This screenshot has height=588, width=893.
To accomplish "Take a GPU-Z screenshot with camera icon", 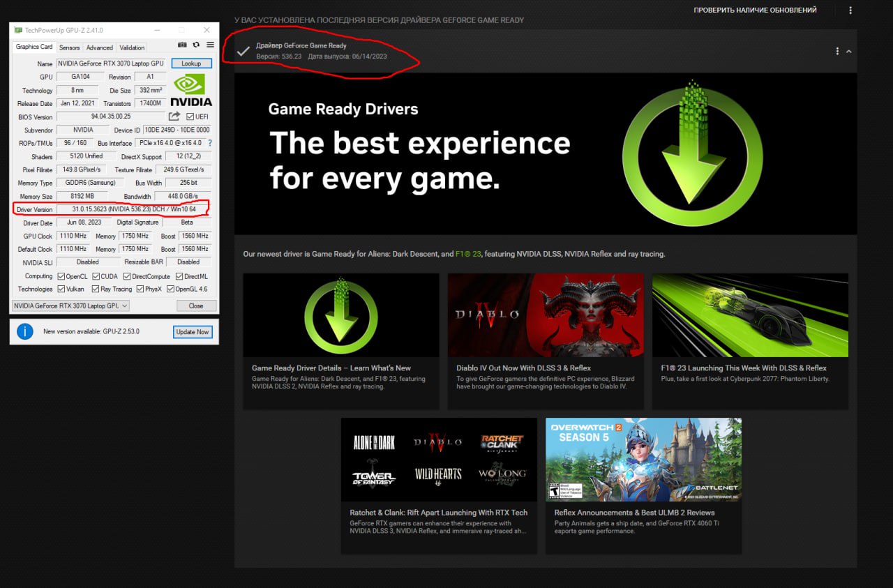I will point(183,45).
